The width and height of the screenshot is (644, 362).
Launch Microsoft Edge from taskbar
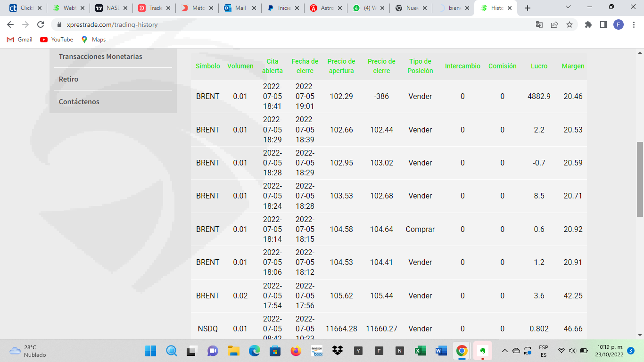[255, 351]
